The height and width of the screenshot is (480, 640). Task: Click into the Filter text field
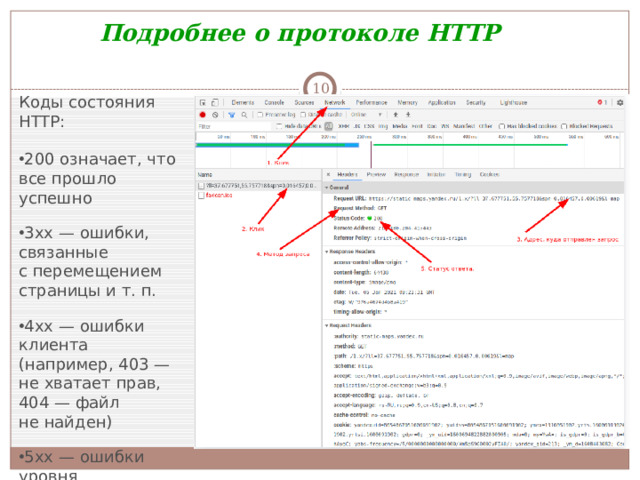tap(234, 127)
